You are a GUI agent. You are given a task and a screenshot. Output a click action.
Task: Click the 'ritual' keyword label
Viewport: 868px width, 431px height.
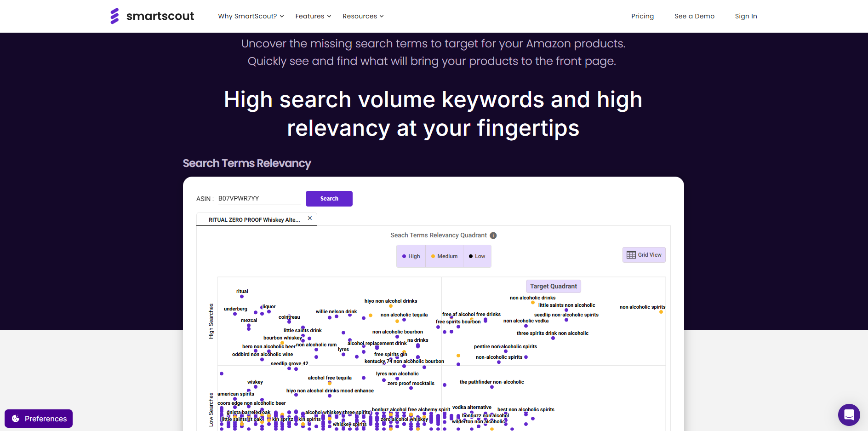[242, 291]
